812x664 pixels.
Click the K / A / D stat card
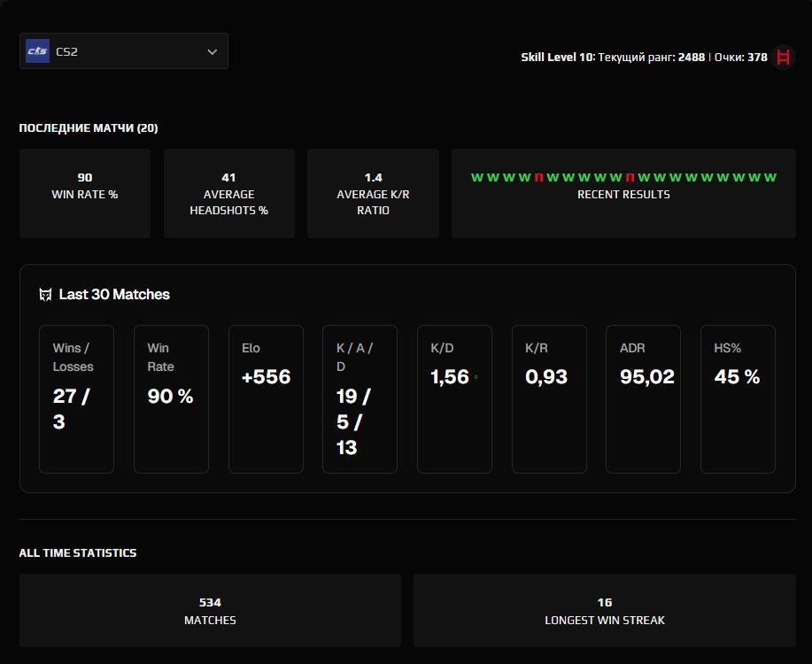360,399
